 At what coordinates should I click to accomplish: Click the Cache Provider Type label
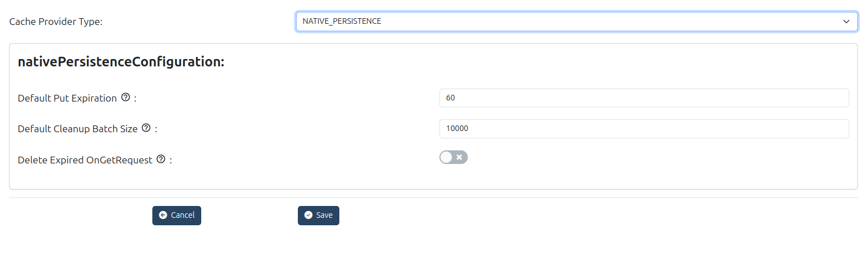click(56, 22)
